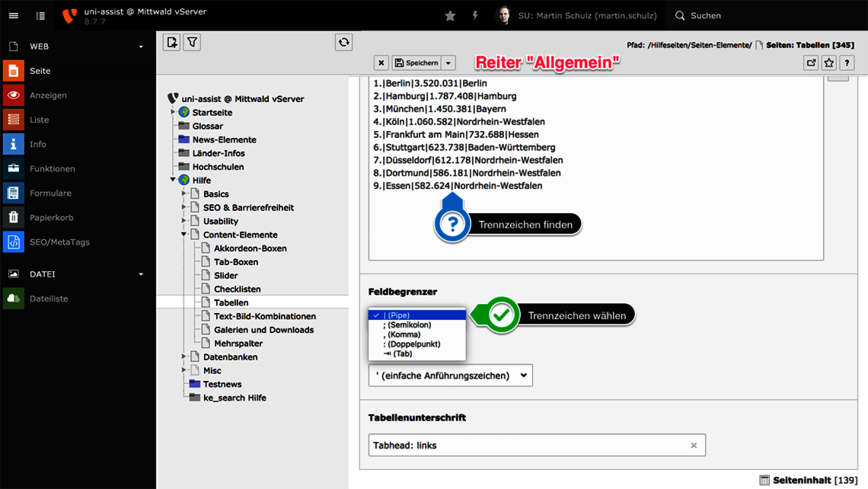Click the Tabellenunterschrift input field
Image resolution: width=868 pixels, height=489 pixels.
[537, 446]
